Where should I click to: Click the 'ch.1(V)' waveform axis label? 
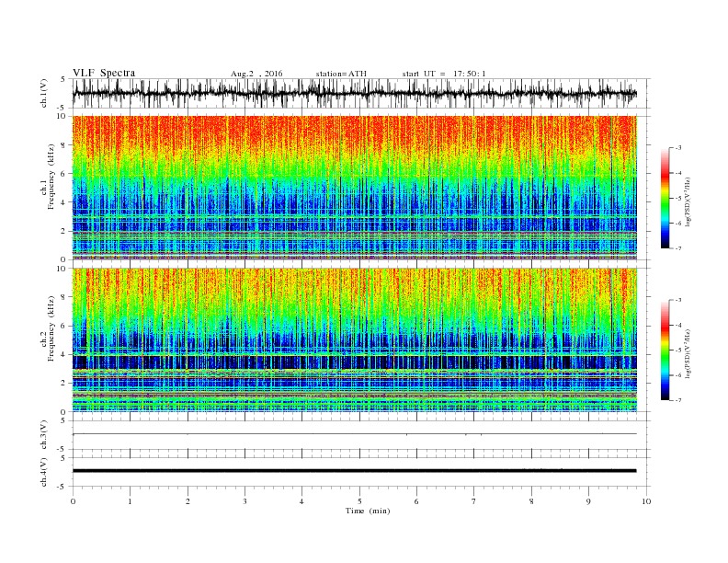[x=44, y=93]
